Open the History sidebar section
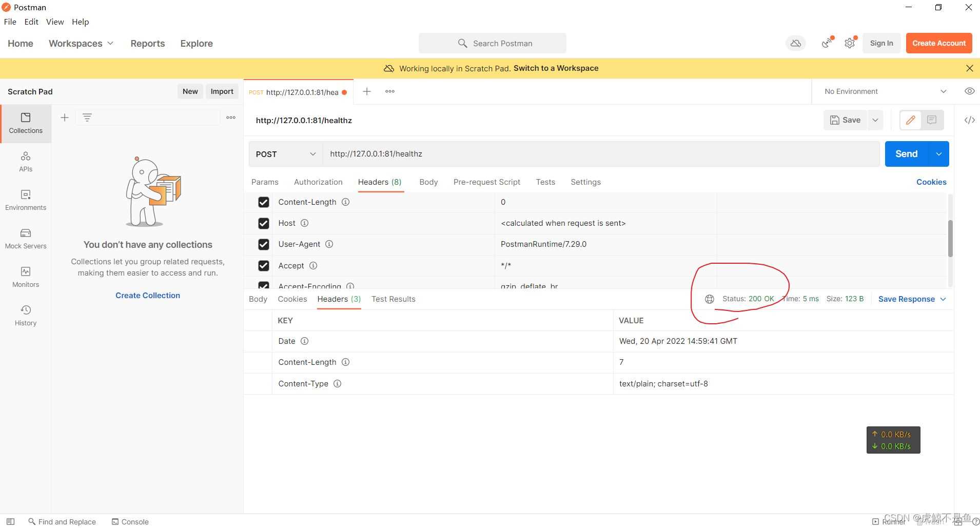The width and height of the screenshot is (980, 528). tap(26, 316)
